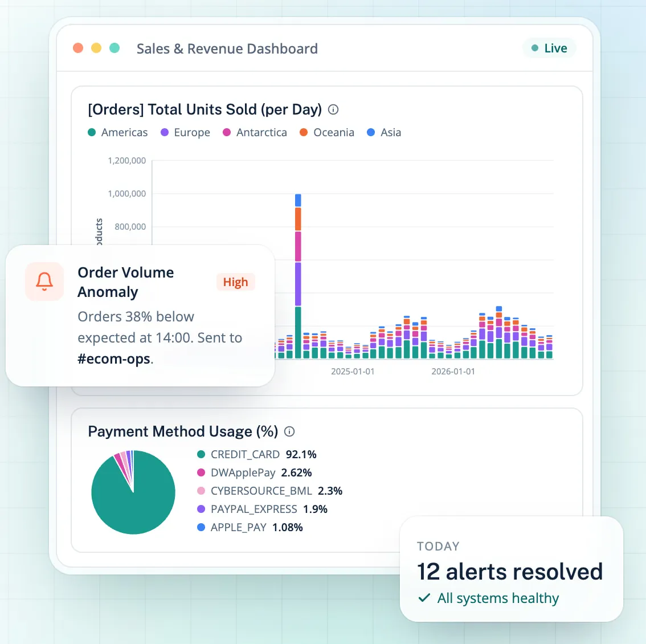The width and height of the screenshot is (646, 644).
Task: Click the Order Volume Anomaly alert title
Action: (x=126, y=282)
